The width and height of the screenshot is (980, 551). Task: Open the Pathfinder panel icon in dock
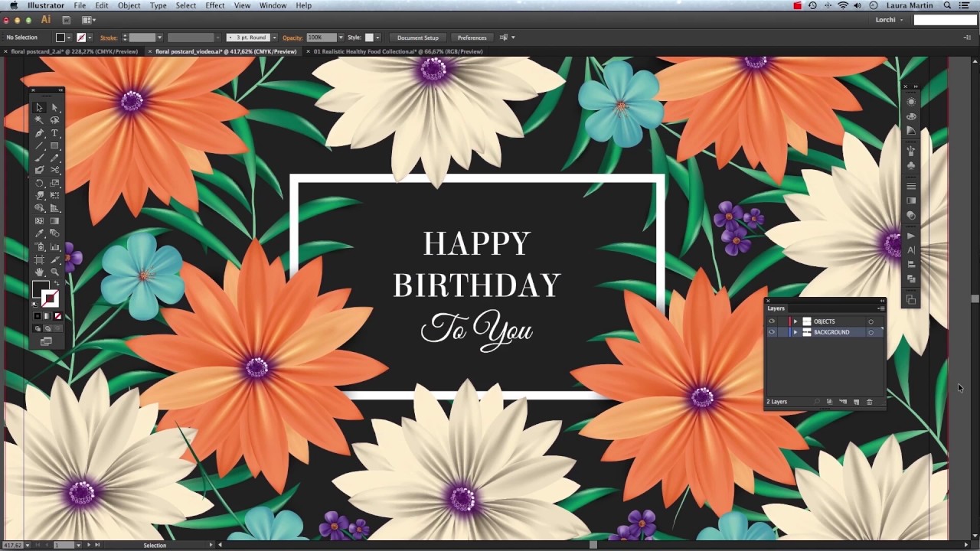click(911, 279)
